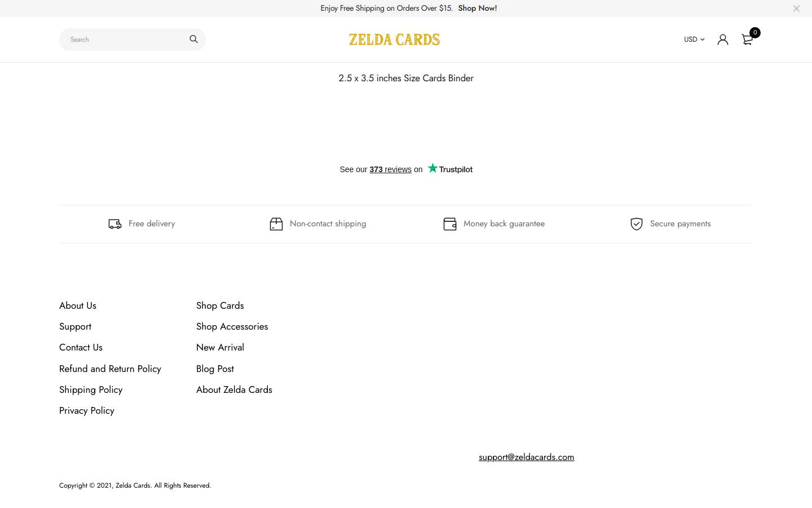Click the support@zeldacards.com email link

tap(526, 457)
